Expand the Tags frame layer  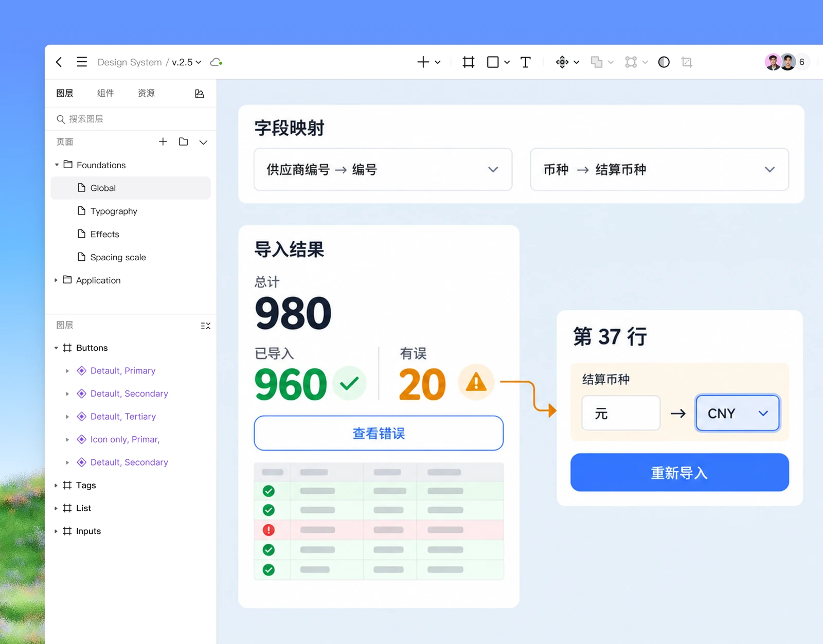click(56, 486)
